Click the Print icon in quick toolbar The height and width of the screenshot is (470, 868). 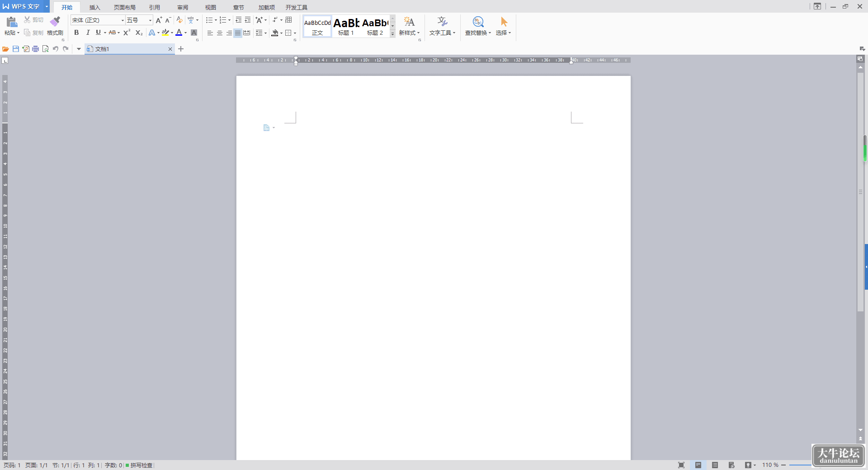(x=35, y=49)
